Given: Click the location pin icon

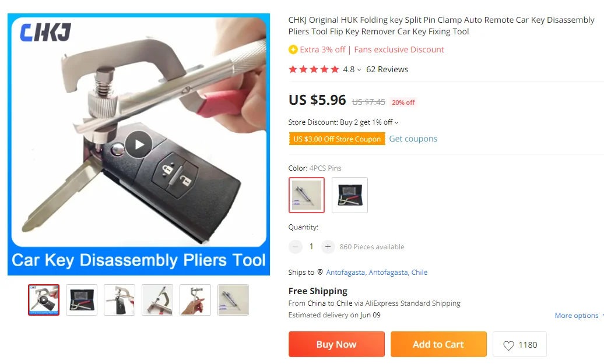Looking at the screenshot, I should 319,272.
